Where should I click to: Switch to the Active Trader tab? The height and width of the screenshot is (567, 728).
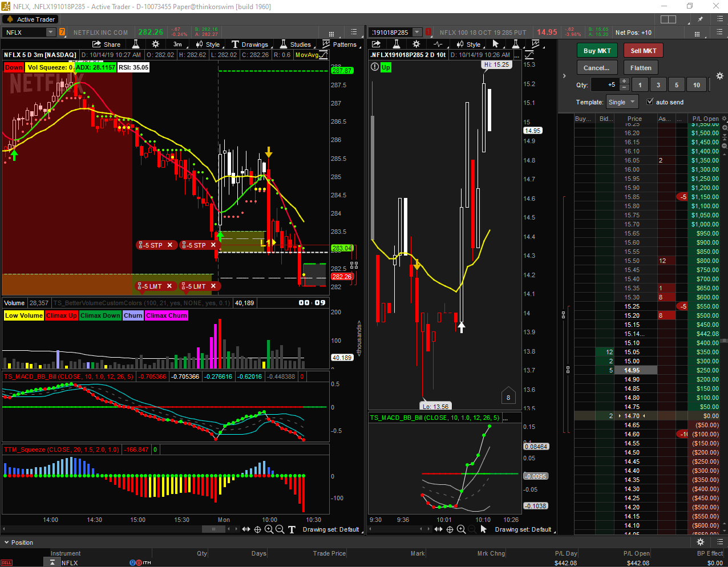point(30,19)
